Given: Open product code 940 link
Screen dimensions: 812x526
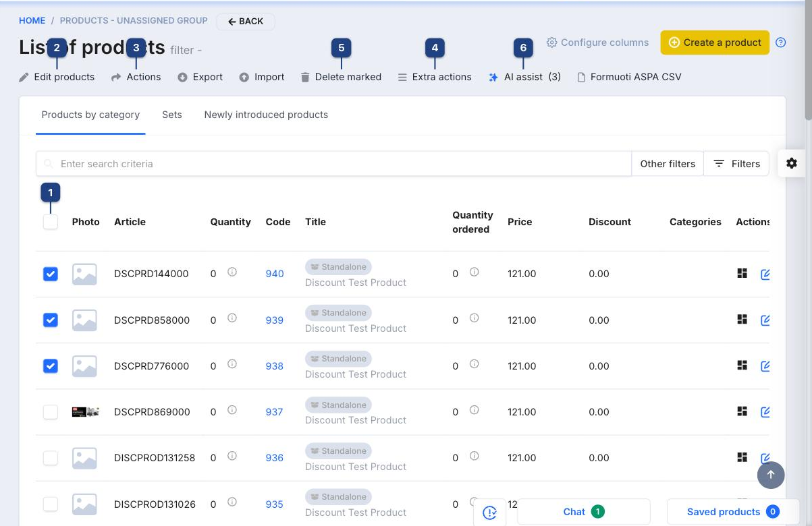Looking at the screenshot, I should pos(275,274).
